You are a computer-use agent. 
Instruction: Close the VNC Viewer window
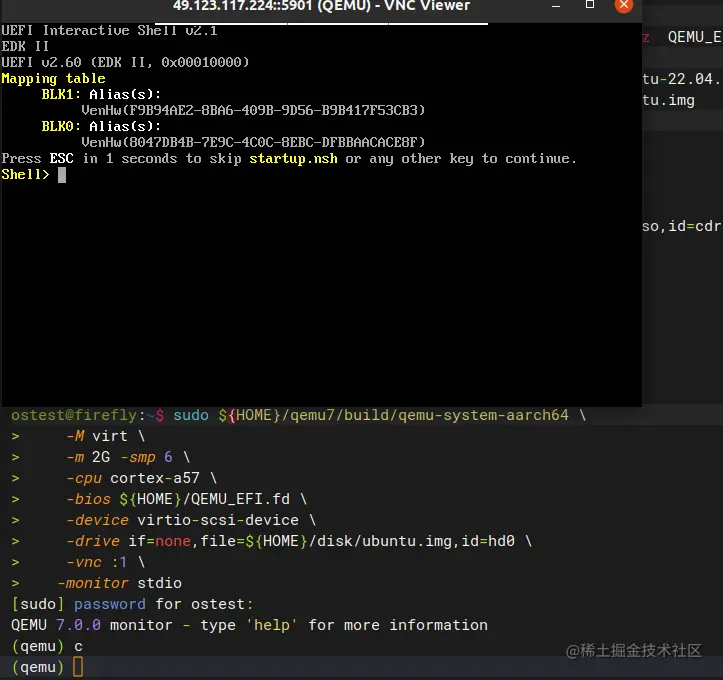623,6
